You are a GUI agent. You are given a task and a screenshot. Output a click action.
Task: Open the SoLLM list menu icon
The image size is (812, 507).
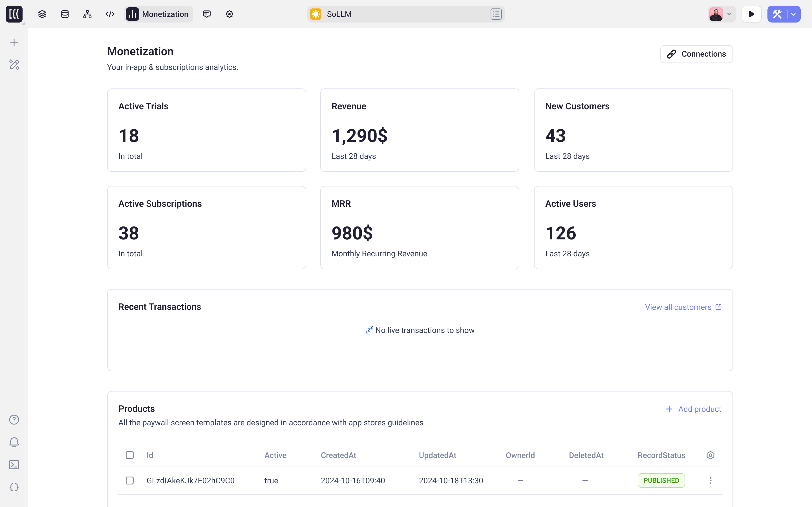click(496, 14)
